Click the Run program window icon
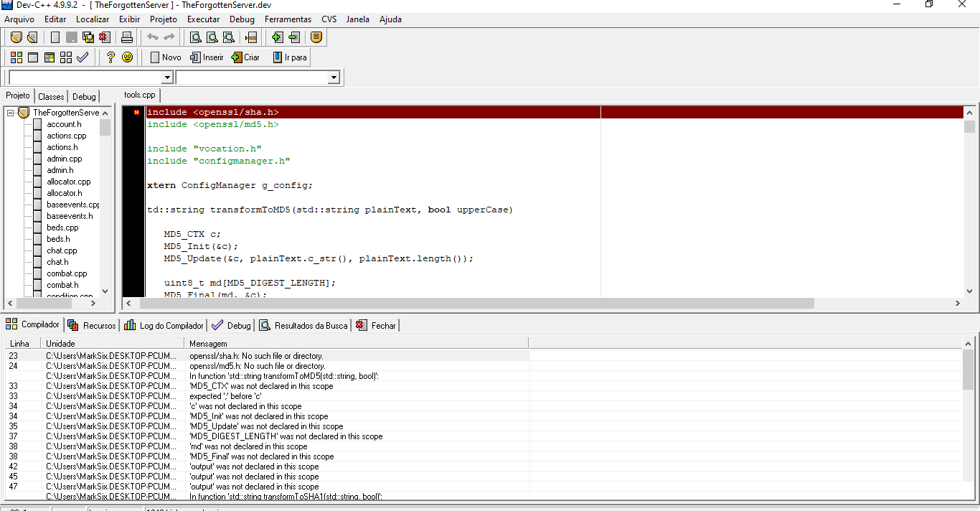Screen dimensions: 980x511 33,57
